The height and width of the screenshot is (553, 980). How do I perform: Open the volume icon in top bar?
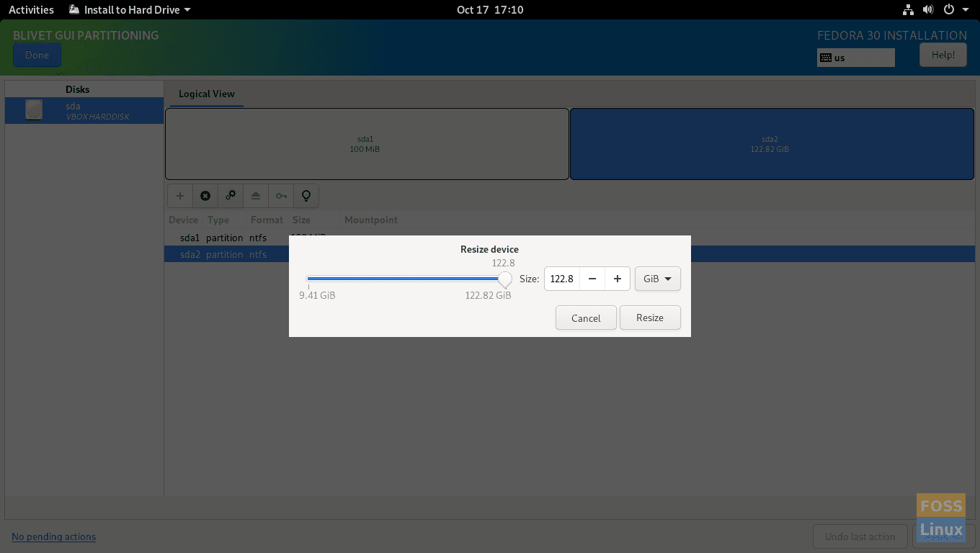coord(927,9)
